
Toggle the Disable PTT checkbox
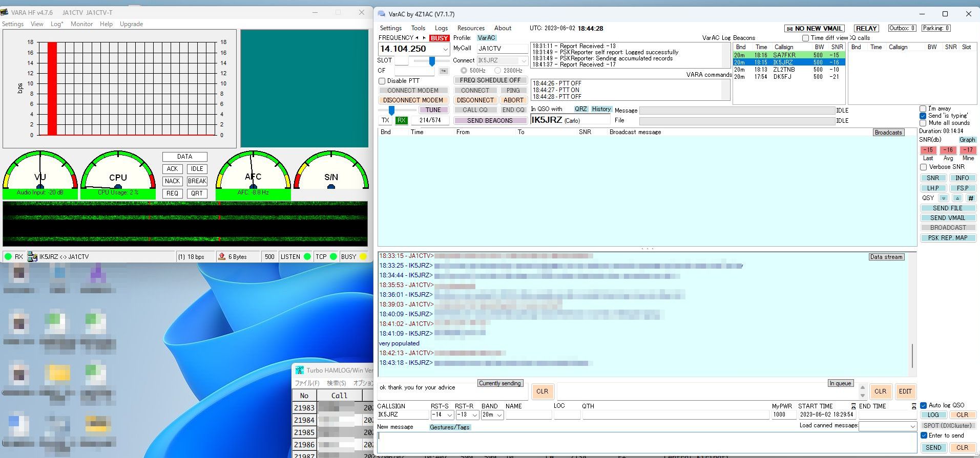[x=382, y=81]
